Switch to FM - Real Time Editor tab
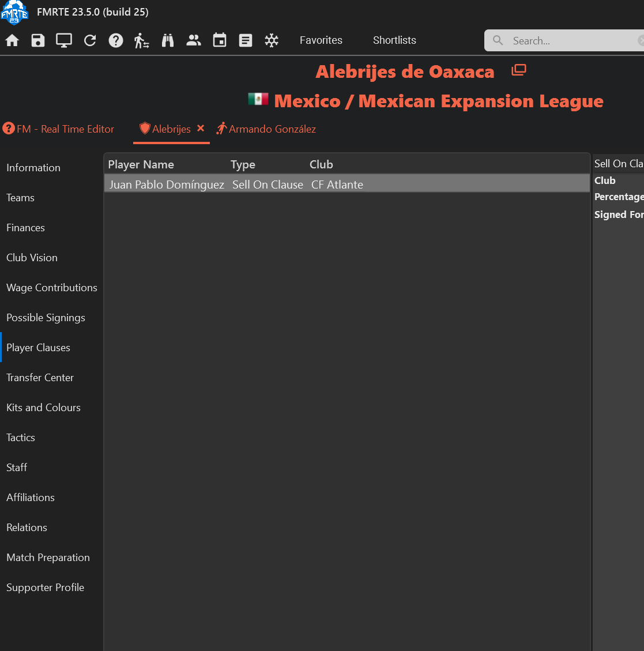This screenshot has height=651, width=644. tap(58, 129)
